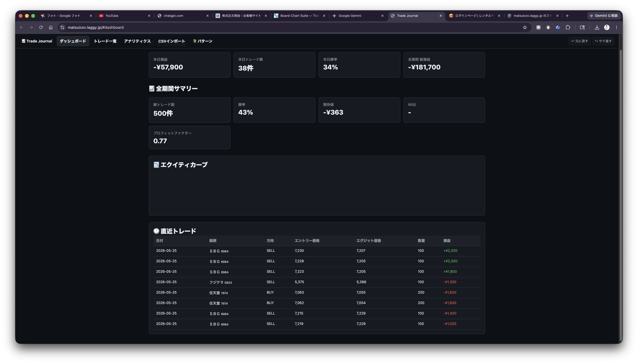Click the 勝率 43% value
Image resolution: width=638 pixels, height=364 pixels.
coord(245,113)
